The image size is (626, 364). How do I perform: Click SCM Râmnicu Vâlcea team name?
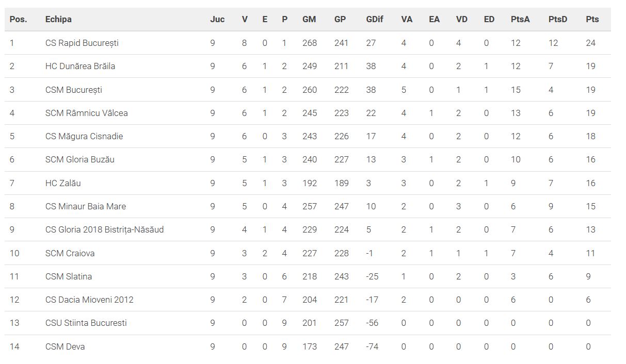(86, 113)
